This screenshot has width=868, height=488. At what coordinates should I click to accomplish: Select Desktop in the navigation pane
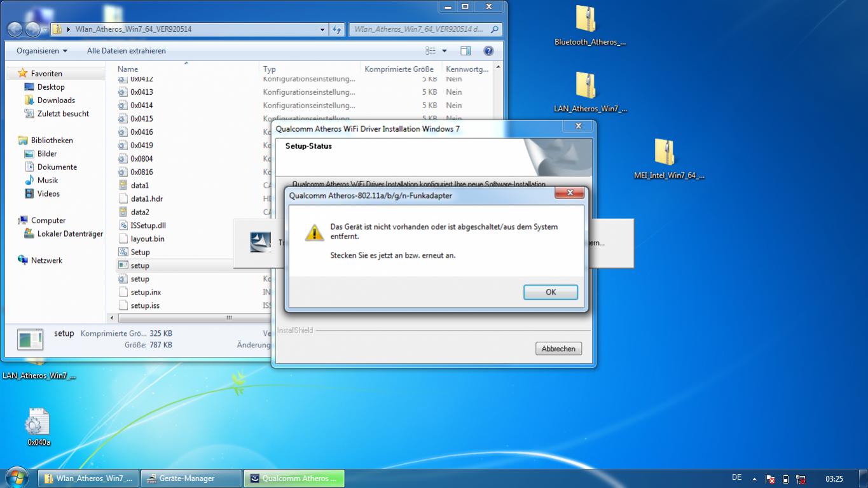click(51, 87)
